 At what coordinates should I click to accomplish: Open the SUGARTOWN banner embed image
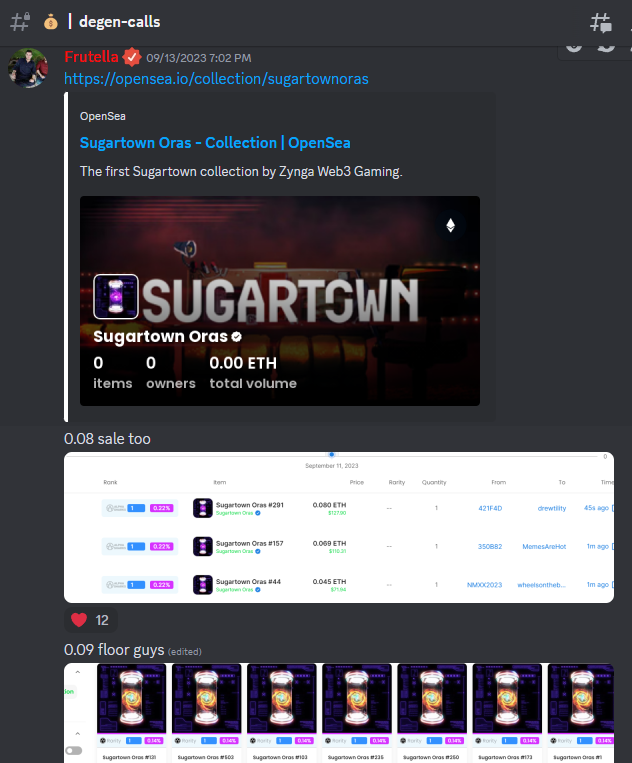280,301
